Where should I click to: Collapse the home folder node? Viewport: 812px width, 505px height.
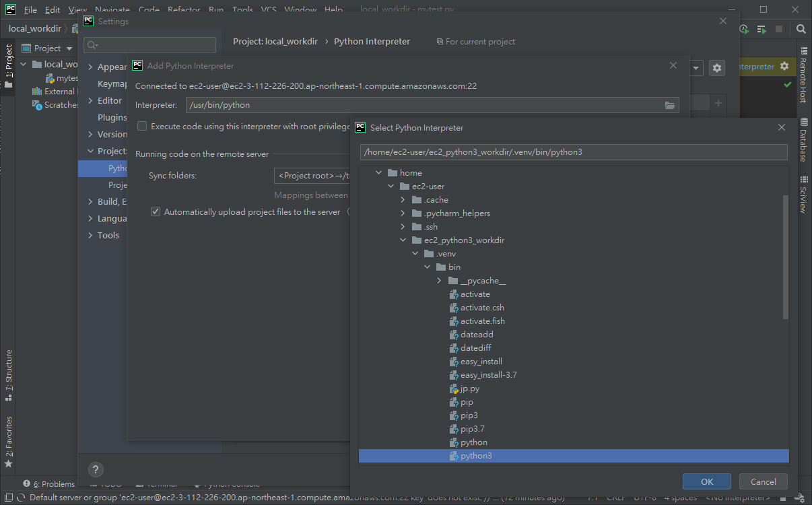click(x=379, y=173)
